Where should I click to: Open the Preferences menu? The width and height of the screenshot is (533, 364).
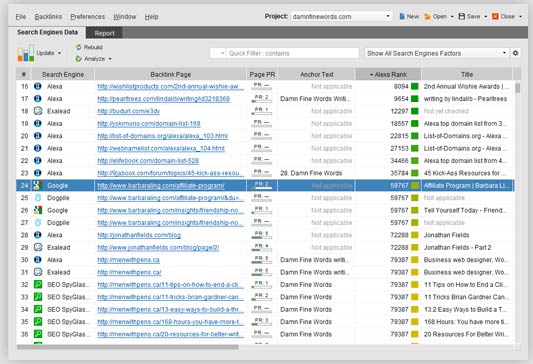pyautogui.click(x=87, y=17)
